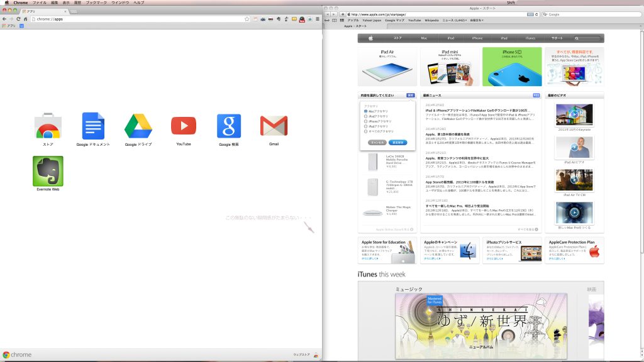Open the Google Search app icon
Screen dimensions: 644x362
click(x=229, y=126)
